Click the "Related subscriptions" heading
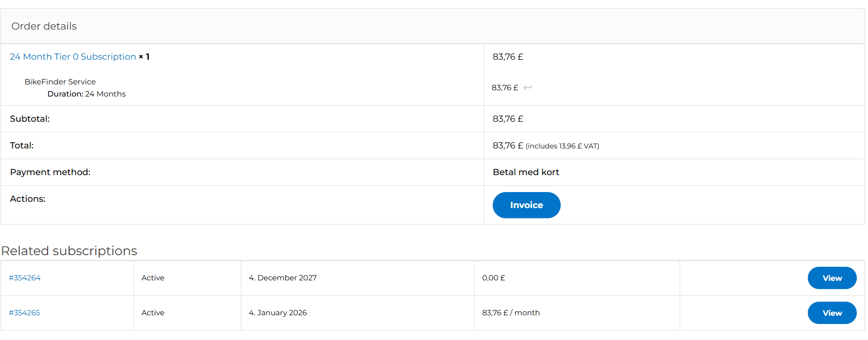This screenshot has width=868, height=340. [69, 251]
